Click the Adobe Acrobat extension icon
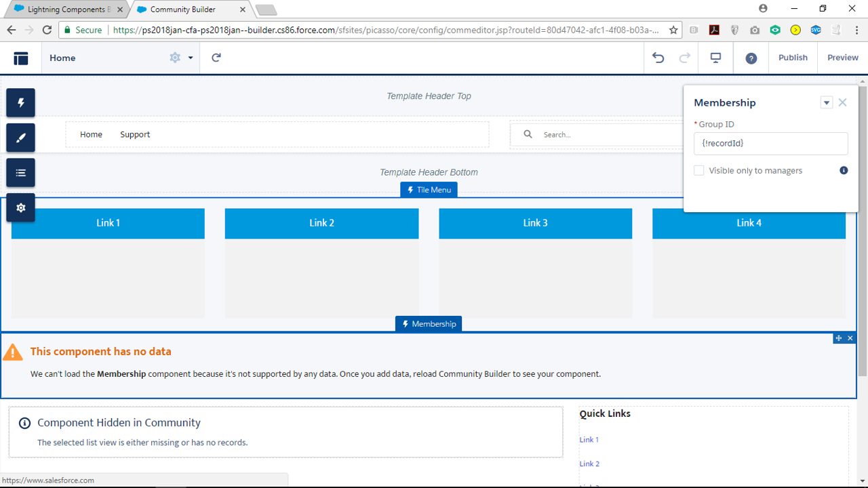The width and height of the screenshot is (868, 488). point(714,30)
